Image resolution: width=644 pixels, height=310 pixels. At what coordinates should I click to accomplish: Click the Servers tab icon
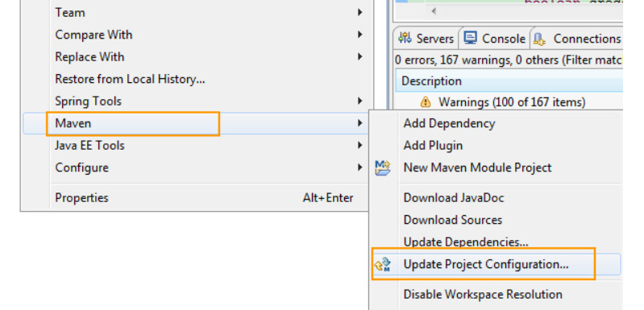point(405,38)
